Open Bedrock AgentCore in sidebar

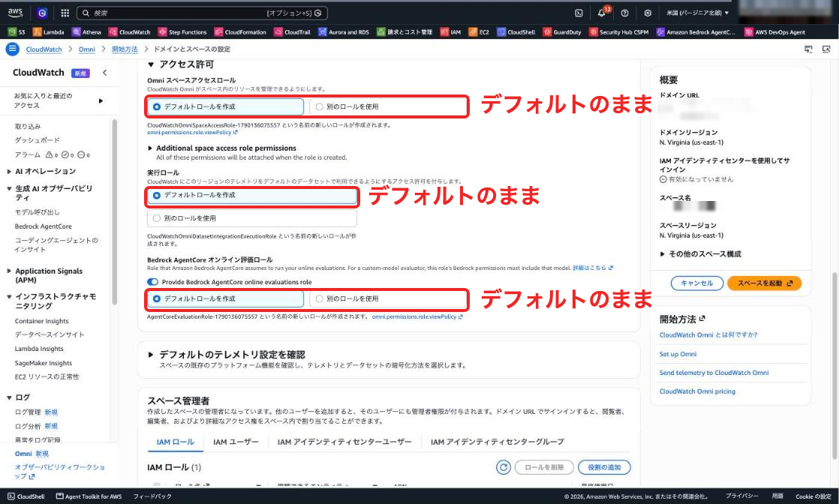click(44, 226)
